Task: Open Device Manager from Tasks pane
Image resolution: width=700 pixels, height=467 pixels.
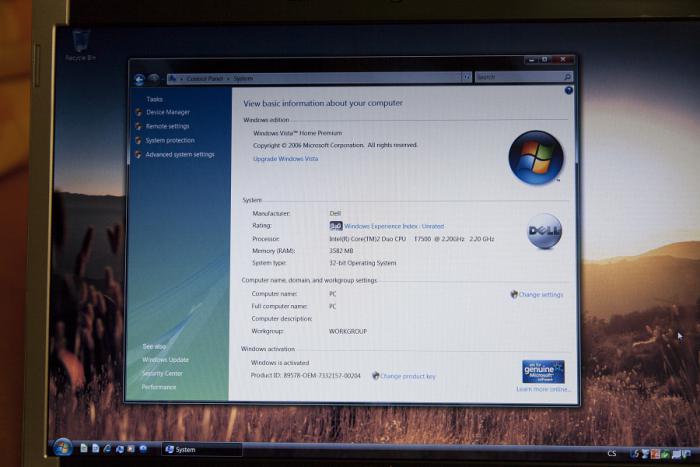Action: coord(167,112)
